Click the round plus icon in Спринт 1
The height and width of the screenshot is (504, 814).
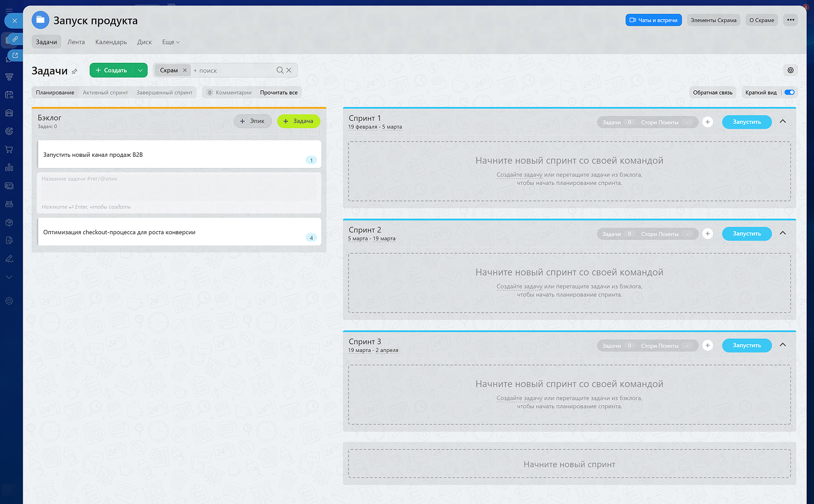(x=707, y=122)
